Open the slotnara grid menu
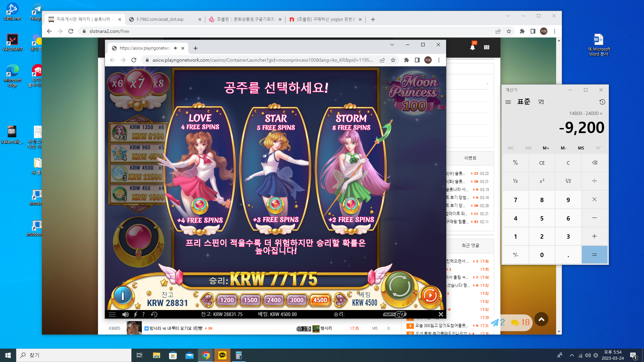 point(487,47)
